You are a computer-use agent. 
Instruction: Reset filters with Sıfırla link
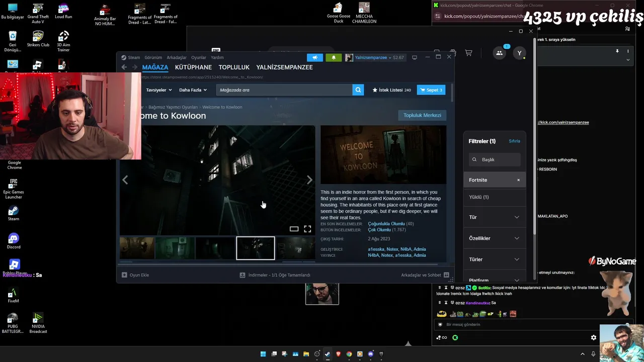tap(514, 141)
